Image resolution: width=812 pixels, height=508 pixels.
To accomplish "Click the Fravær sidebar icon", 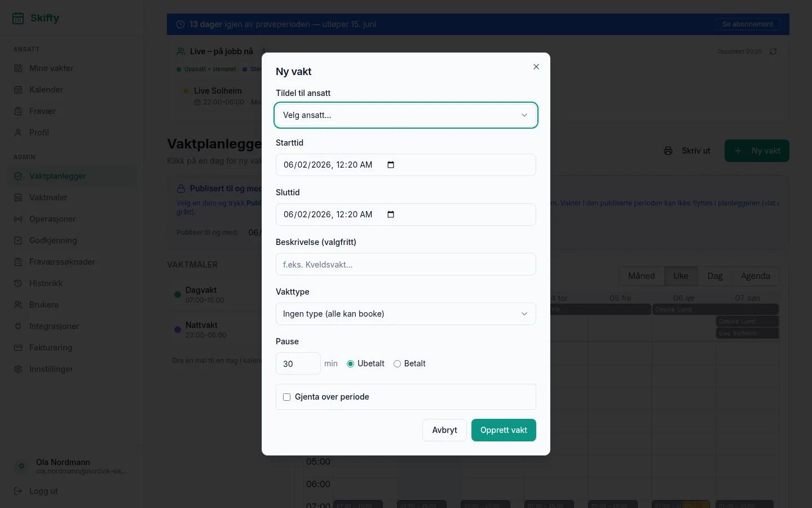I will point(18,111).
